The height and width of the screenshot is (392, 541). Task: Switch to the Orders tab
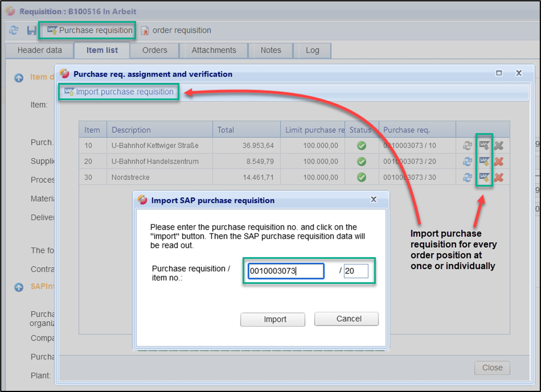pos(154,50)
